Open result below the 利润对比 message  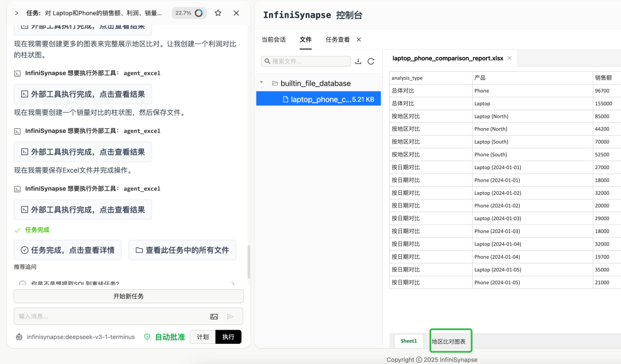click(83, 94)
